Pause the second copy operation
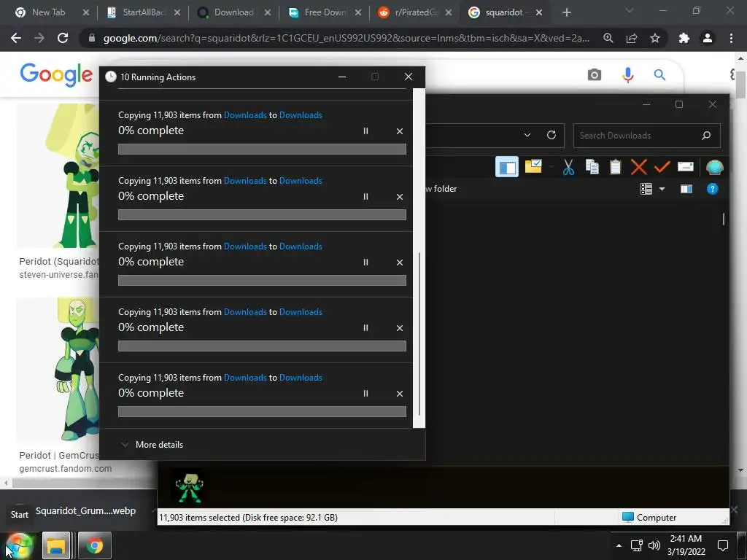Viewport: 747px width, 560px height. [365, 197]
